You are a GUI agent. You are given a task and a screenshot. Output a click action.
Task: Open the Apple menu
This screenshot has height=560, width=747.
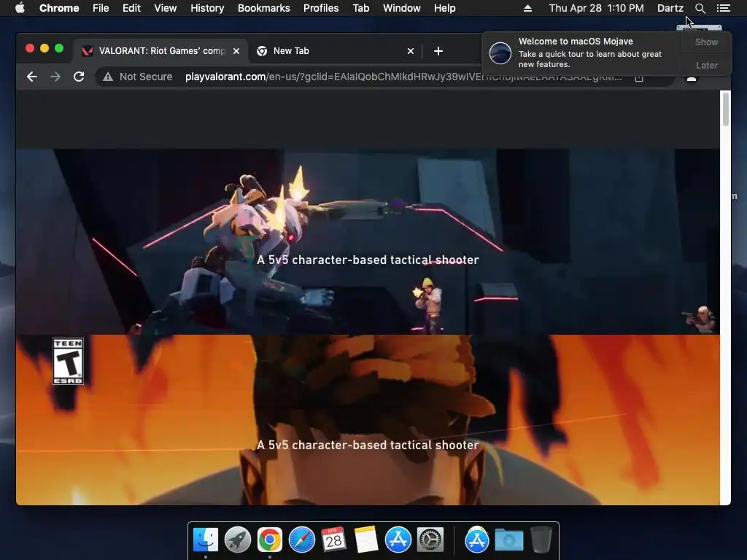tap(20, 8)
